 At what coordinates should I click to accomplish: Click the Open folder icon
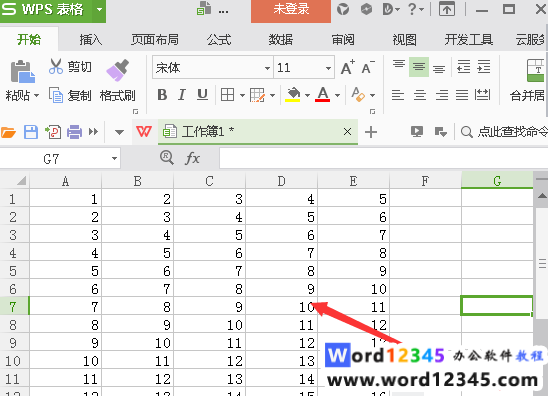[8, 132]
